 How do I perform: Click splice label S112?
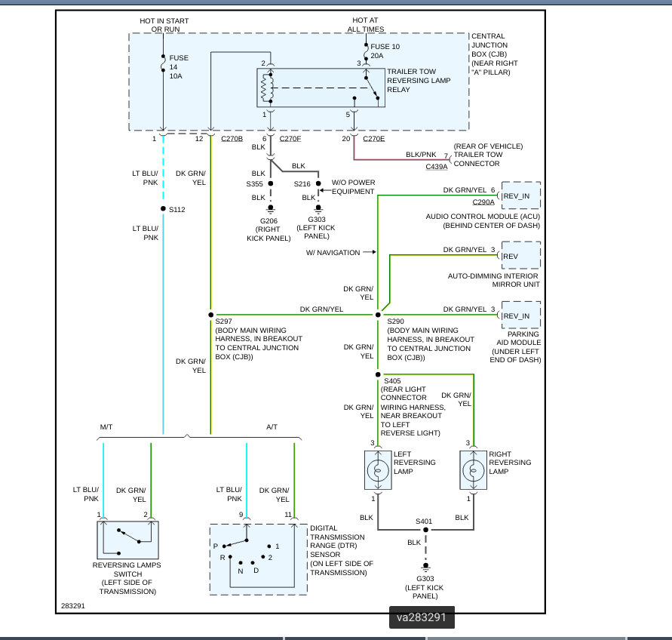pyautogui.click(x=177, y=209)
